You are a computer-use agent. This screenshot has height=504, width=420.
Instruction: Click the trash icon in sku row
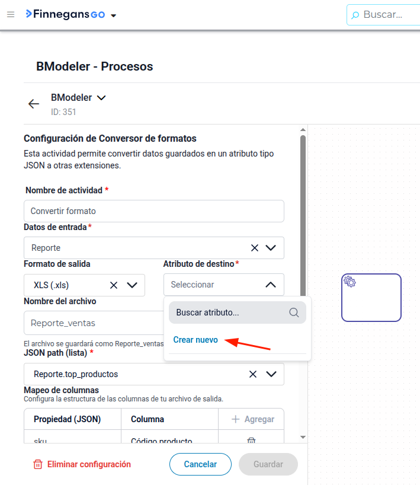[x=251, y=440]
